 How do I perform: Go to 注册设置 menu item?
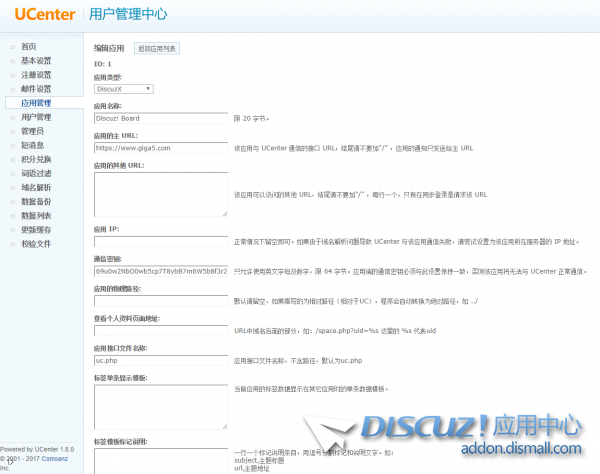[36, 75]
